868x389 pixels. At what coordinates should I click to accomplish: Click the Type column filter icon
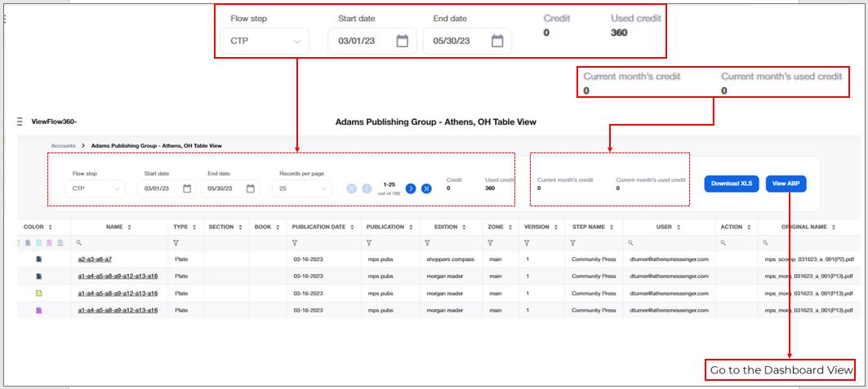pos(176,243)
